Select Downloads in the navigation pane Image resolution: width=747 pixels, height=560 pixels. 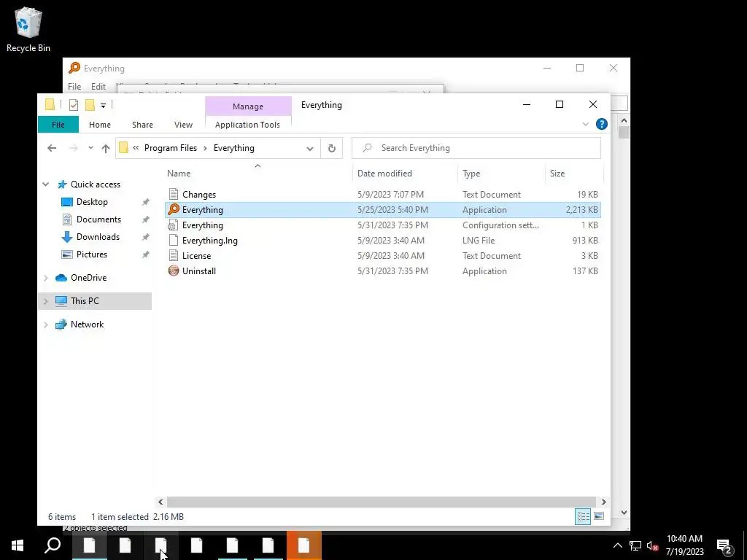point(98,237)
